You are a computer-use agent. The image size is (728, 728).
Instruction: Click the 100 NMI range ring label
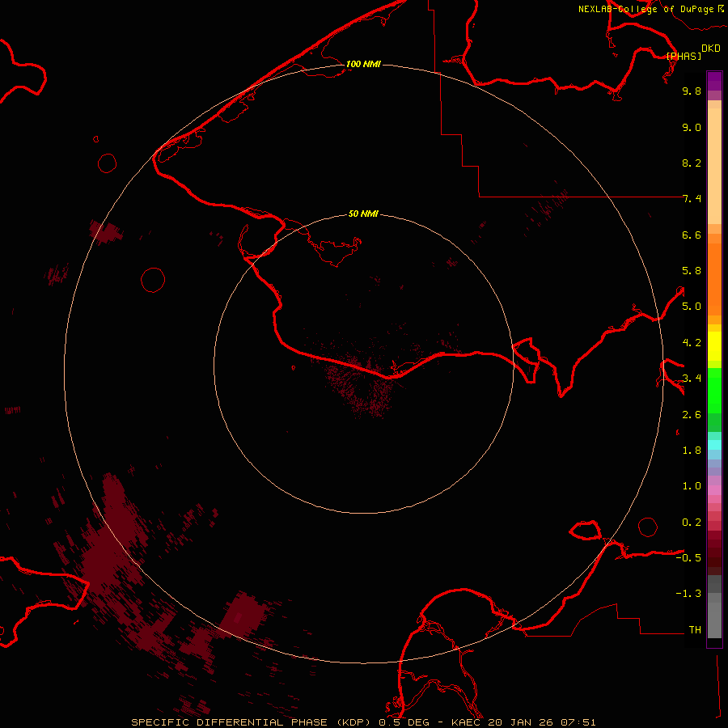click(363, 64)
